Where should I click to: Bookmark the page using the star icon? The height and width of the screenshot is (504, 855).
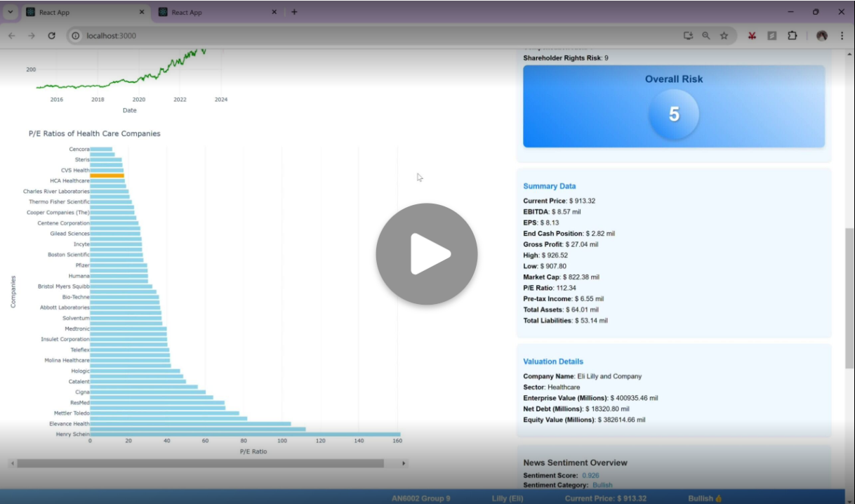pos(724,36)
